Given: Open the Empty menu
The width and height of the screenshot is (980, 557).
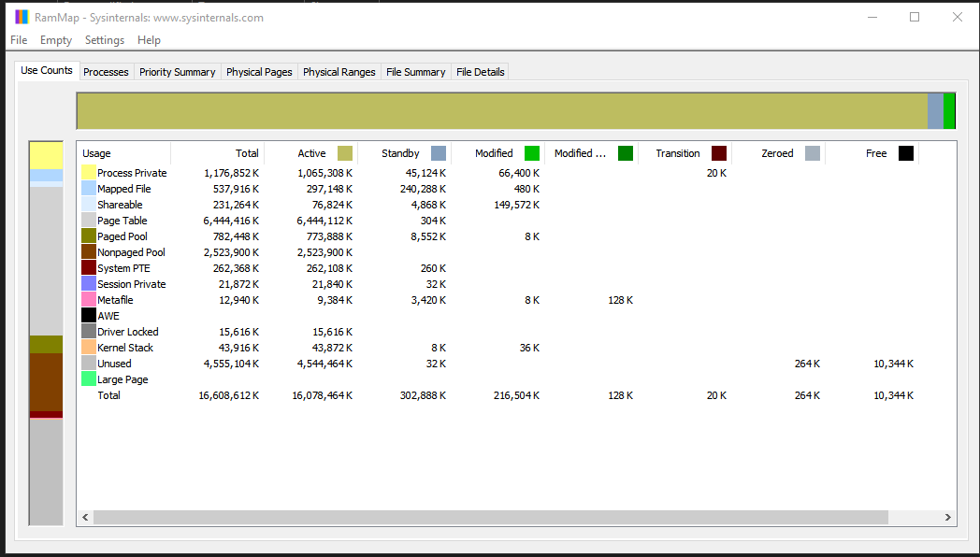Looking at the screenshot, I should 55,40.
